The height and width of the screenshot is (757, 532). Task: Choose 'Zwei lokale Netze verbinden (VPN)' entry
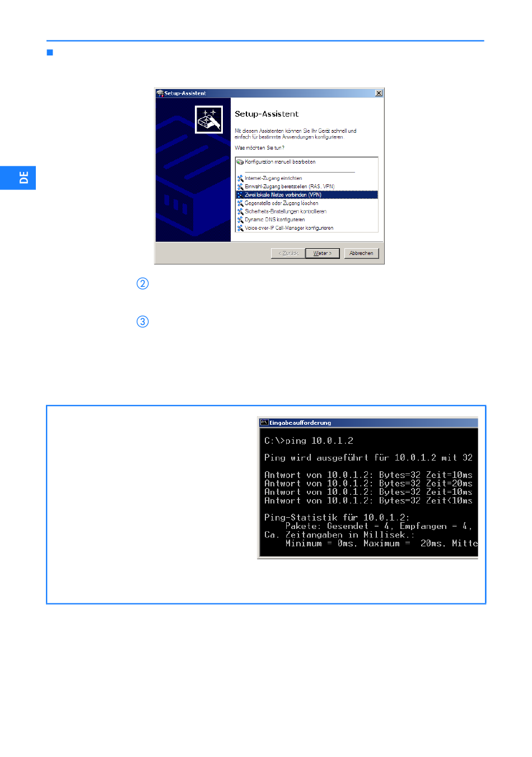pos(283,195)
